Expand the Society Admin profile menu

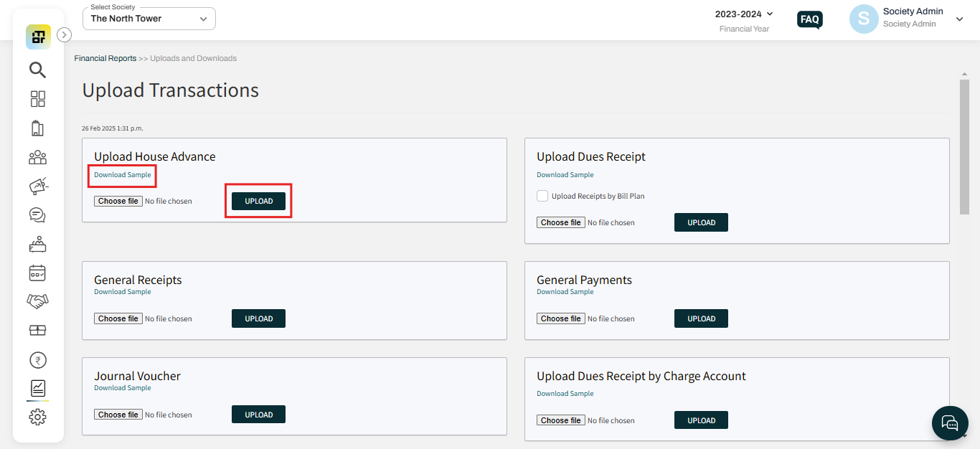click(959, 19)
